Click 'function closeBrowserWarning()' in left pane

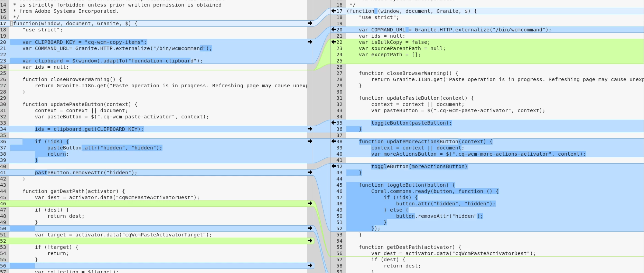click(x=72, y=79)
